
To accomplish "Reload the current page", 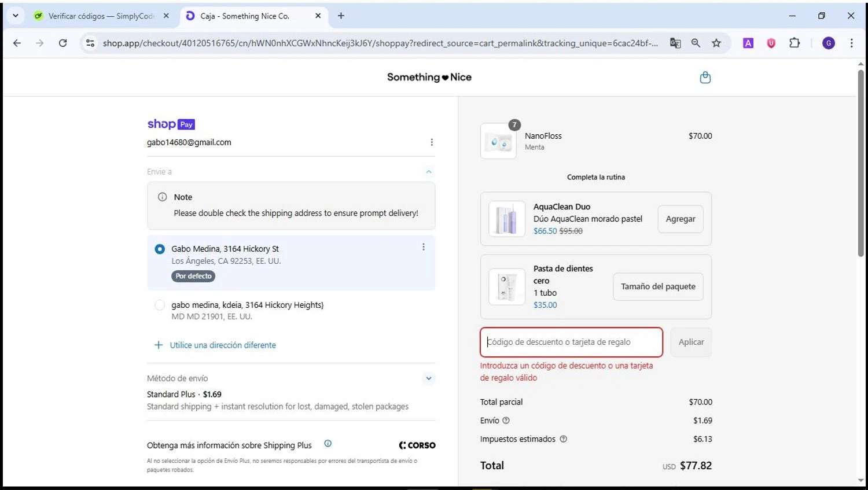I will (x=62, y=43).
